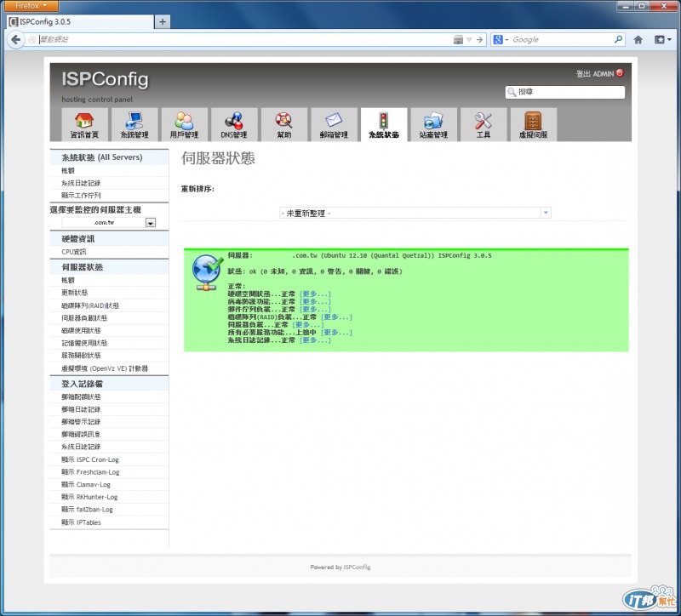681x616 pixels.
Task: Open the 幫助 help module
Action: click(x=284, y=124)
